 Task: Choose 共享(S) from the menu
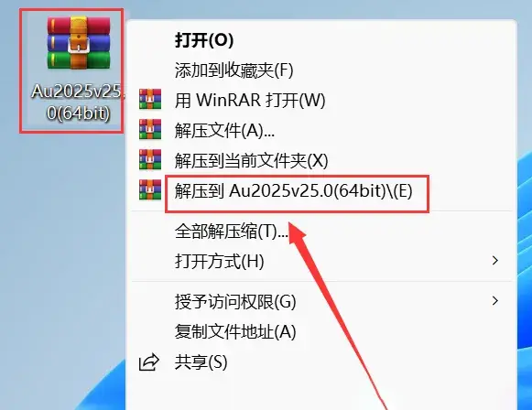pos(321,361)
